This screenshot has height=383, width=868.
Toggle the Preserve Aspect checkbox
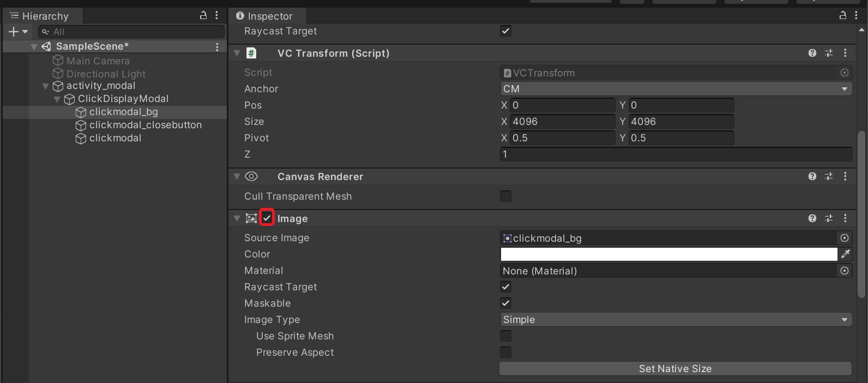point(505,352)
